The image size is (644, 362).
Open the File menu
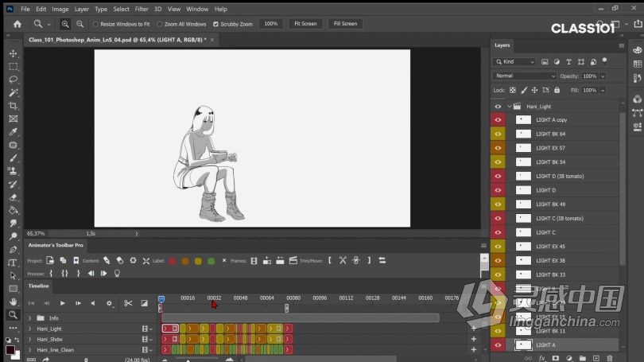point(25,9)
